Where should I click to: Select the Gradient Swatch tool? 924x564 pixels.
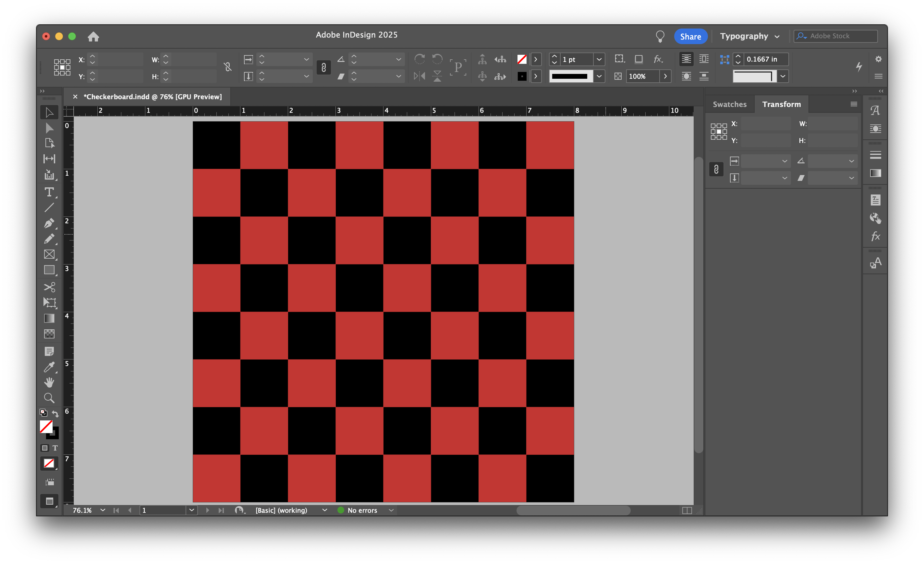pos(49,318)
